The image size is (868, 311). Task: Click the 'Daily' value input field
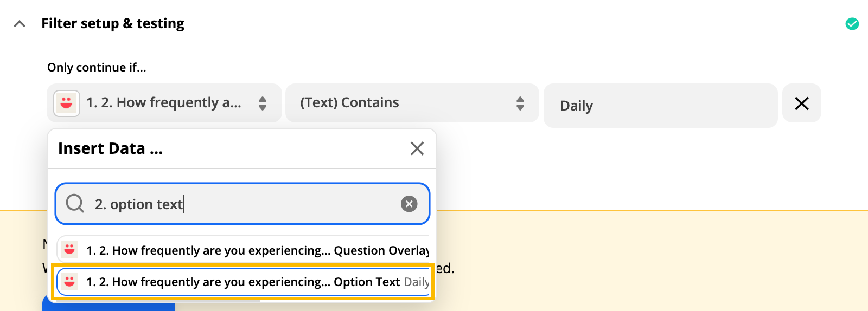point(661,106)
